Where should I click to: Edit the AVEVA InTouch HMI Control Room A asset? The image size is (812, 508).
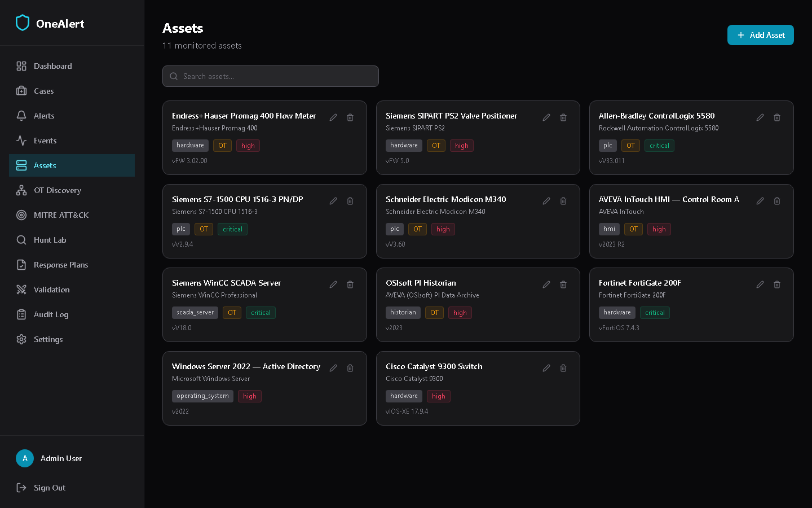[x=760, y=201]
